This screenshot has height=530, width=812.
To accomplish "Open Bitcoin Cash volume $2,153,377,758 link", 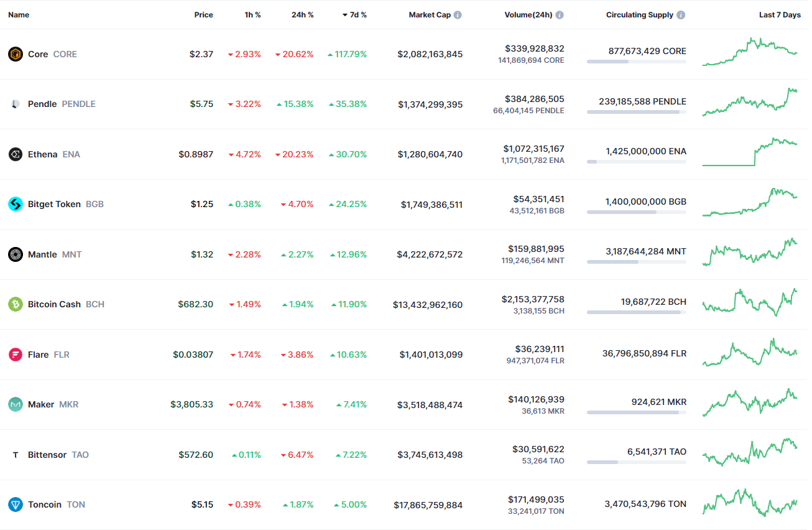I will point(533,299).
